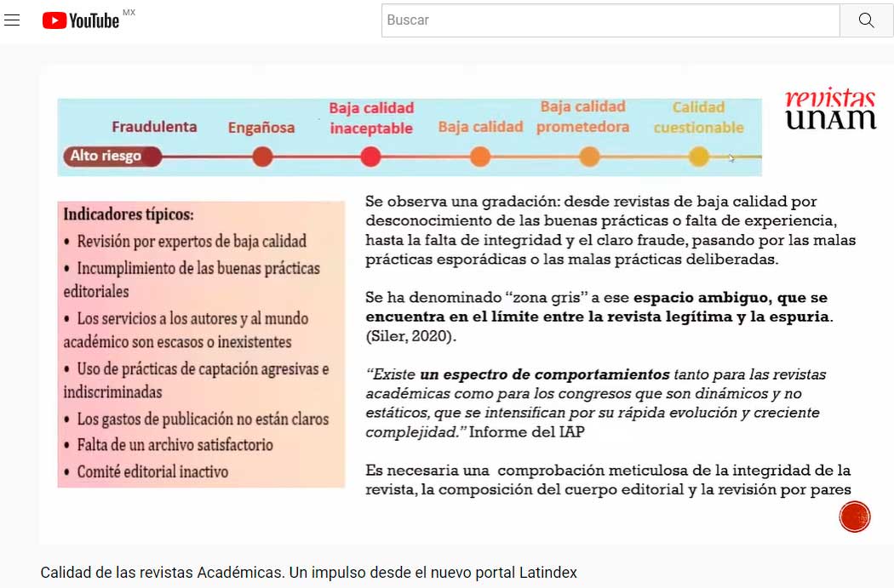The image size is (894, 588).
Task: Go to YouTube home via logo
Action: pos(81,20)
